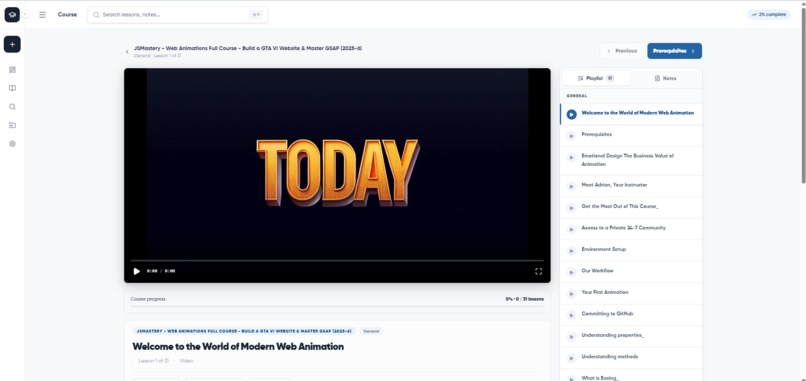806x381 pixels.
Task: Click the page vertical scrollbar on the right edge
Action: click(x=803, y=95)
